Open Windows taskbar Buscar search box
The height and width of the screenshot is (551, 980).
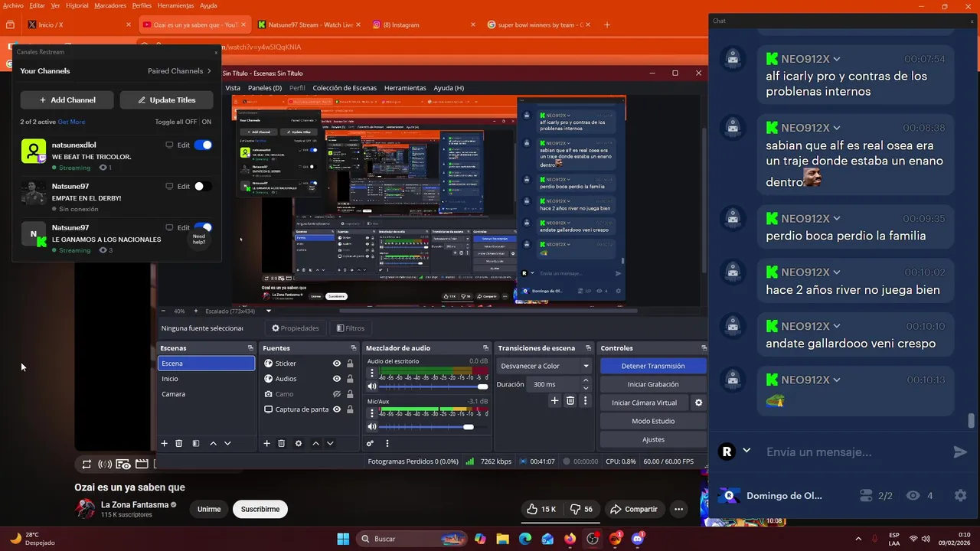click(413, 539)
